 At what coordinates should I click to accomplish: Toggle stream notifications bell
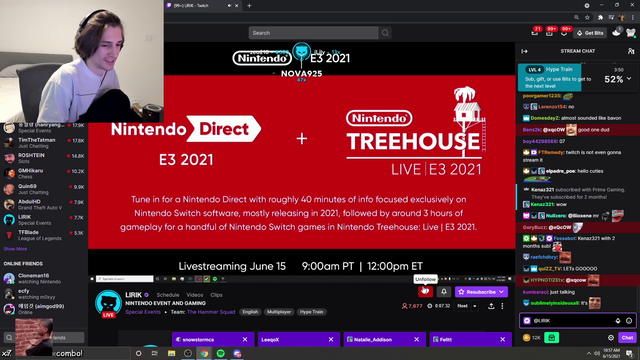point(444,292)
